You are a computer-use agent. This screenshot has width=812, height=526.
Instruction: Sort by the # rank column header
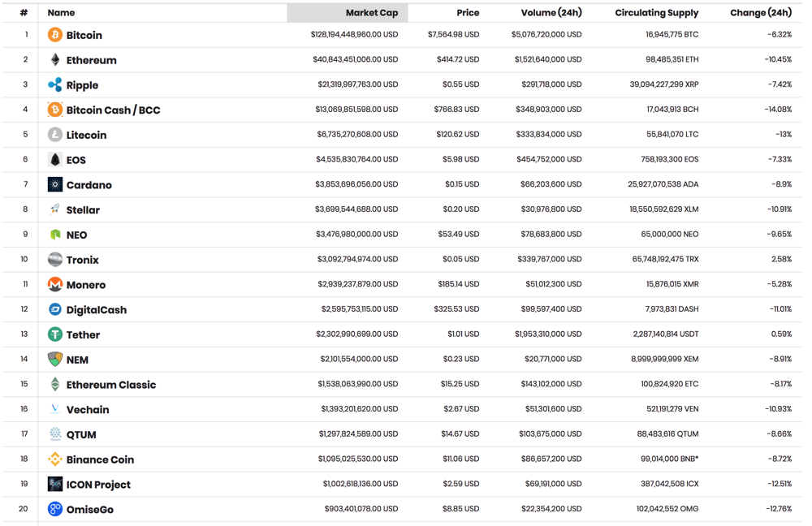coord(24,13)
